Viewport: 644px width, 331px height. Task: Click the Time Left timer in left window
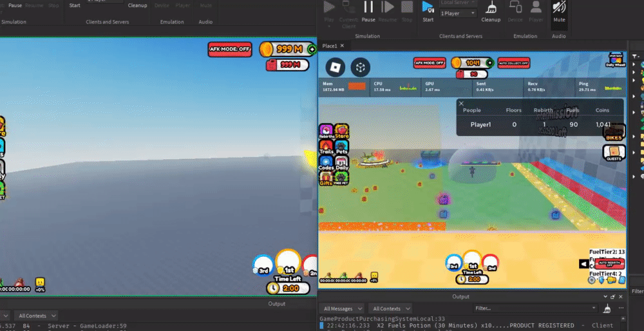click(288, 288)
